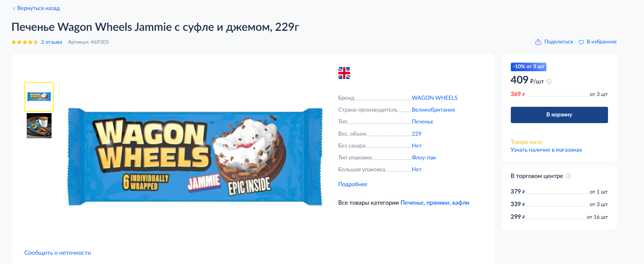Click Сообщить о неточности link
This screenshot has height=264, width=644.
[x=57, y=253]
